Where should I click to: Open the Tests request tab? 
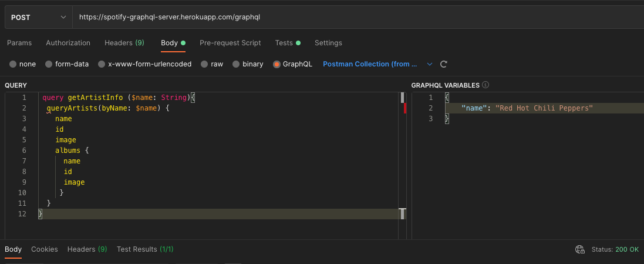pyautogui.click(x=288, y=43)
